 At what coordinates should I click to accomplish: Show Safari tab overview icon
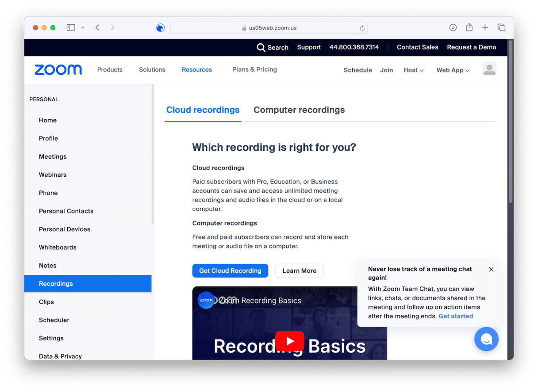[501, 27]
